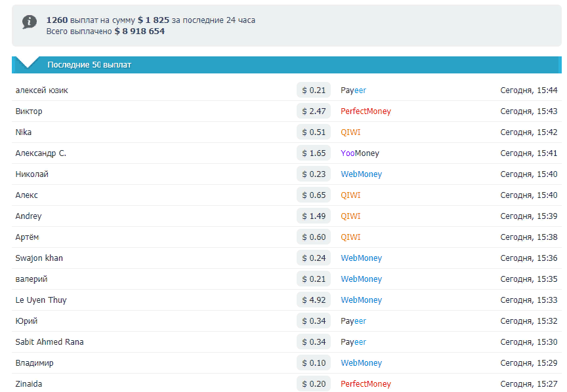567x392 pixels.
Task: Click the $ 0.60 amount badge
Action: [x=314, y=237]
